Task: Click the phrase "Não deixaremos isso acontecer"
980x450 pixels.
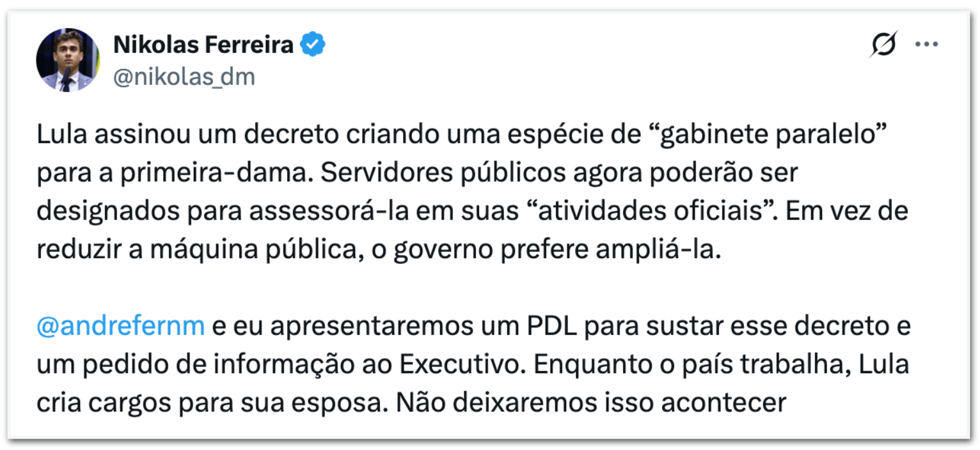Action: (590, 403)
